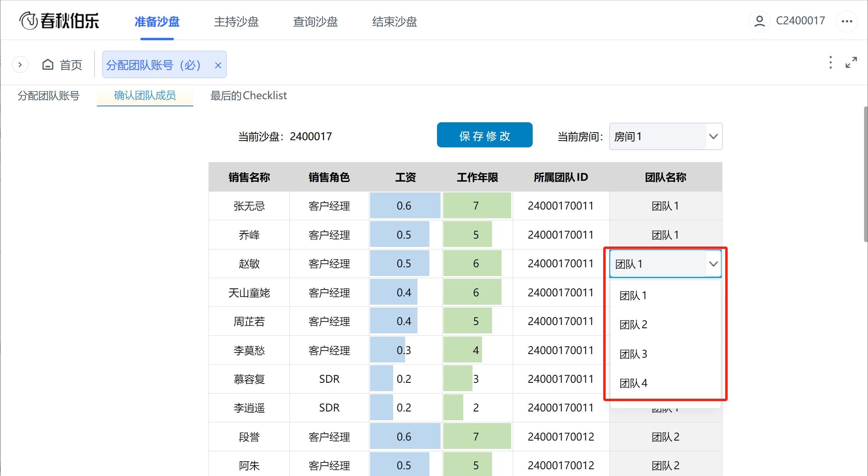
Task: Click 段誉 team name cell 团队2
Action: [665, 437]
